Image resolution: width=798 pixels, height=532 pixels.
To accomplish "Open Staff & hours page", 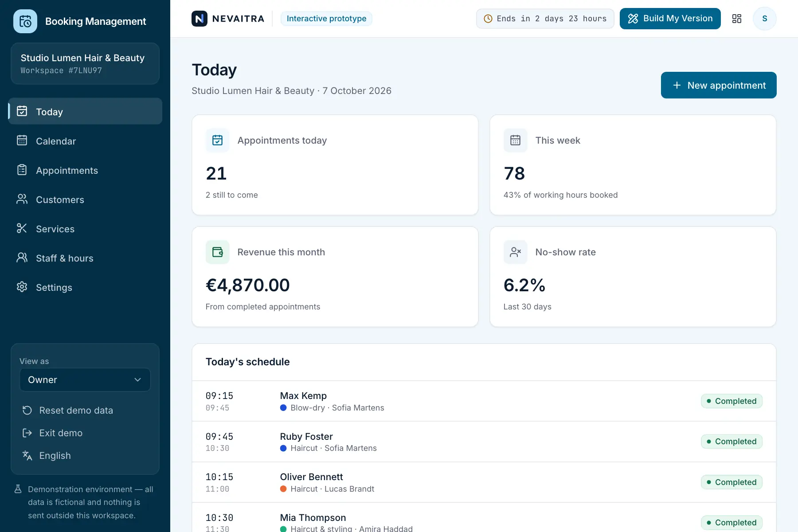I will click(x=85, y=258).
